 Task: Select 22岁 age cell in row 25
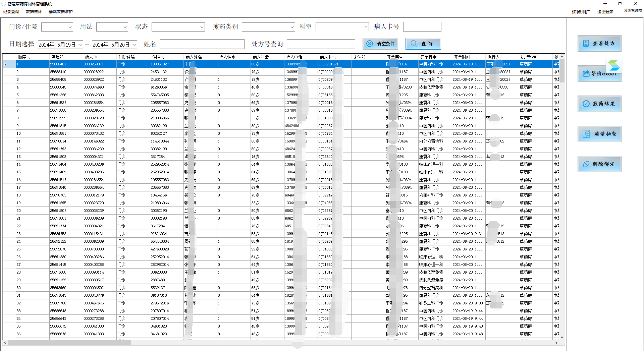tap(267, 249)
